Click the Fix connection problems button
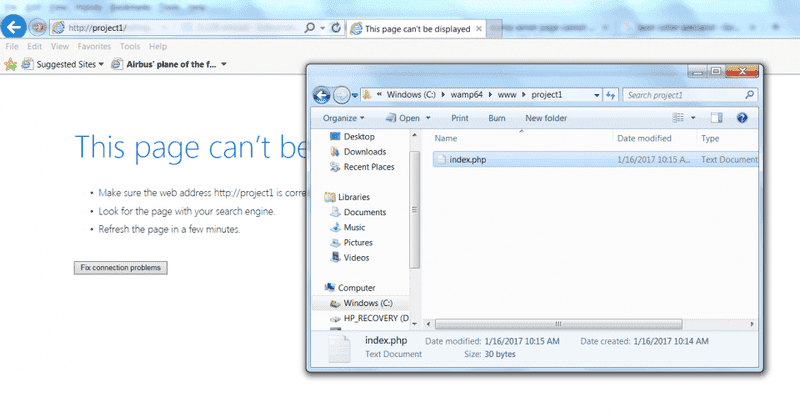The height and width of the screenshot is (417, 800). point(121,268)
